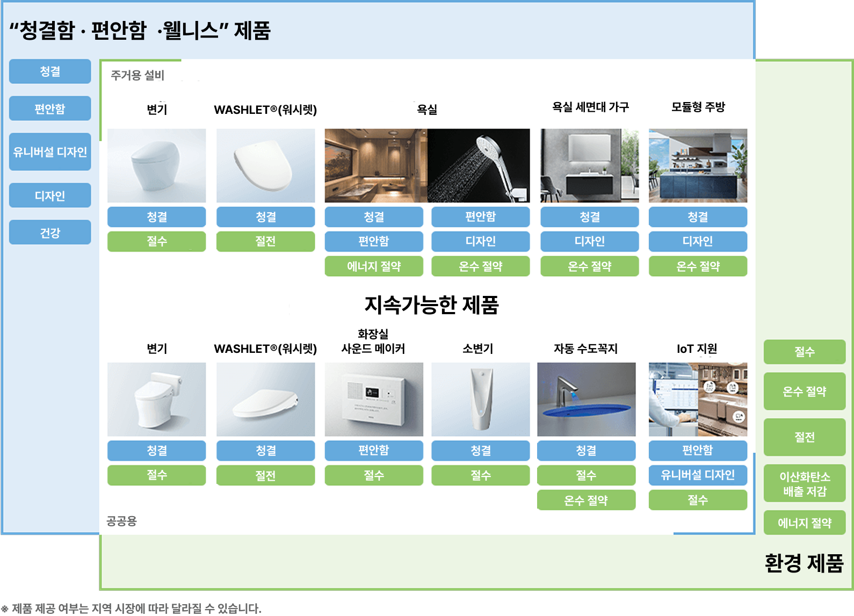Select the 절전 tag in right legend
Viewport: 854px width, 616px height.
pyautogui.click(x=804, y=437)
